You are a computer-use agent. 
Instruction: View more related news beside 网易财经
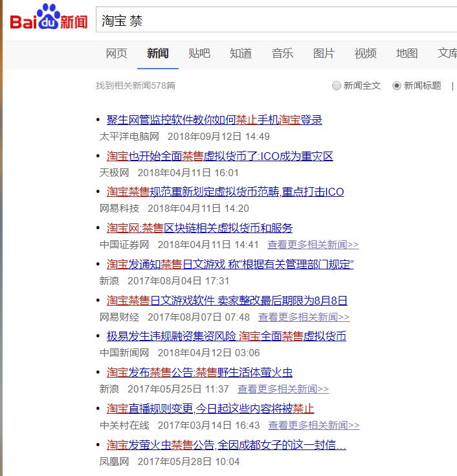tap(304, 317)
